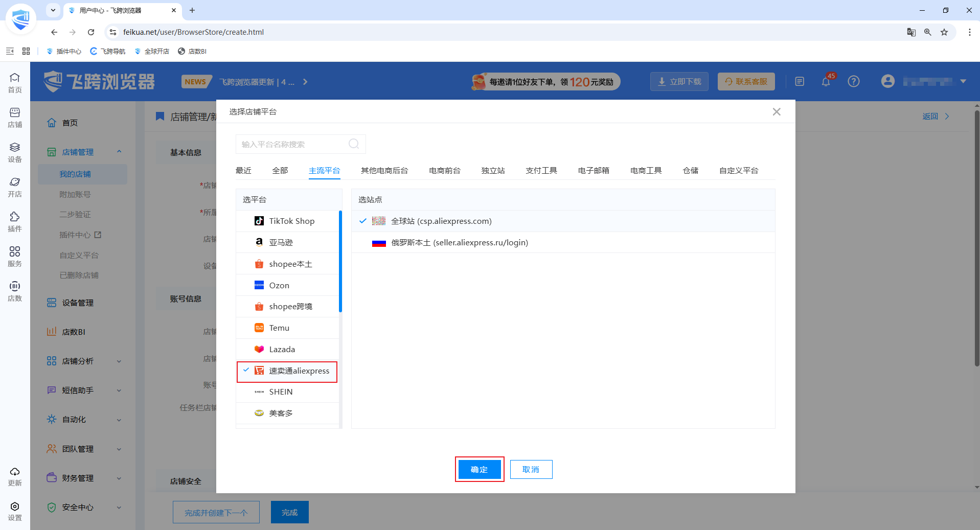This screenshot has width=980, height=530.
Task: Click the browser zoom magnifier icon
Action: pyautogui.click(x=928, y=32)
